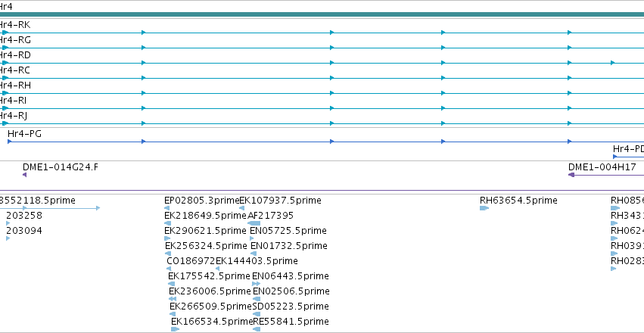Select the EK144403.5prime EST label

[257, 261]
